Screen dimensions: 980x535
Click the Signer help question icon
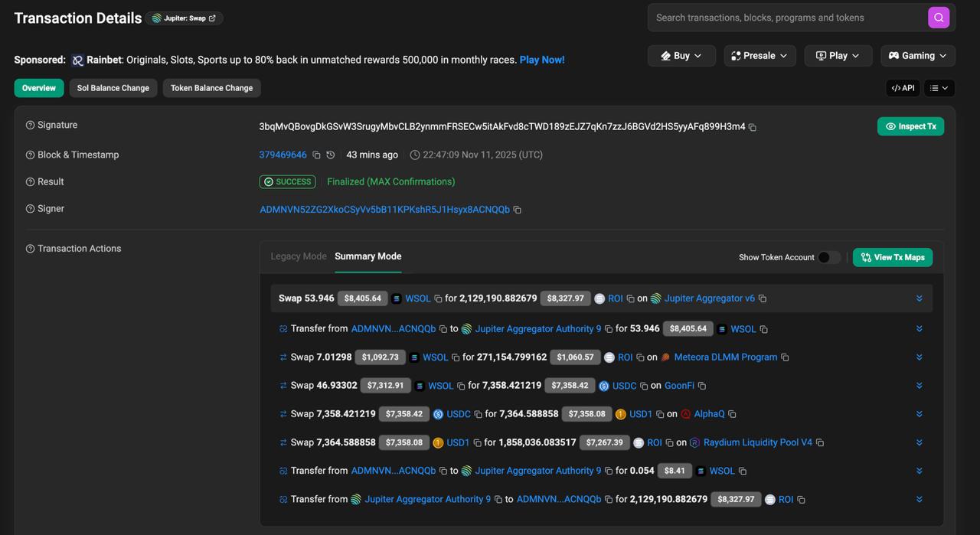point(31,209)
